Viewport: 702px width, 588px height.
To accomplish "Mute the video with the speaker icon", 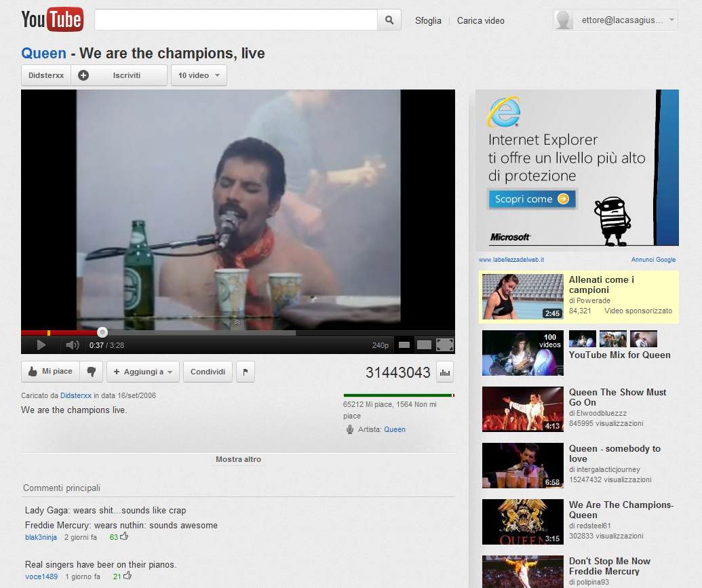I will (72, 345).
